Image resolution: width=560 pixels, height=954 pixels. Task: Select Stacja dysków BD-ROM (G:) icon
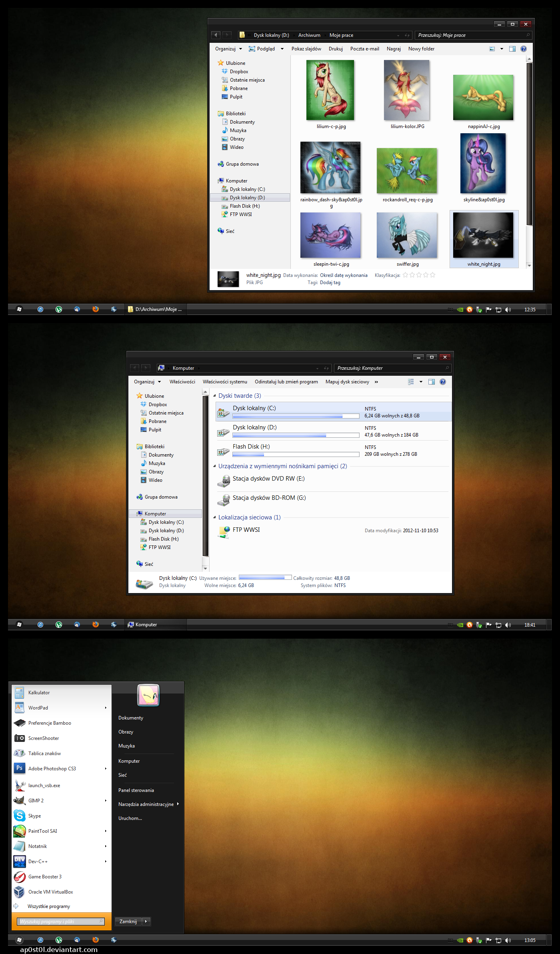point(224,501)
